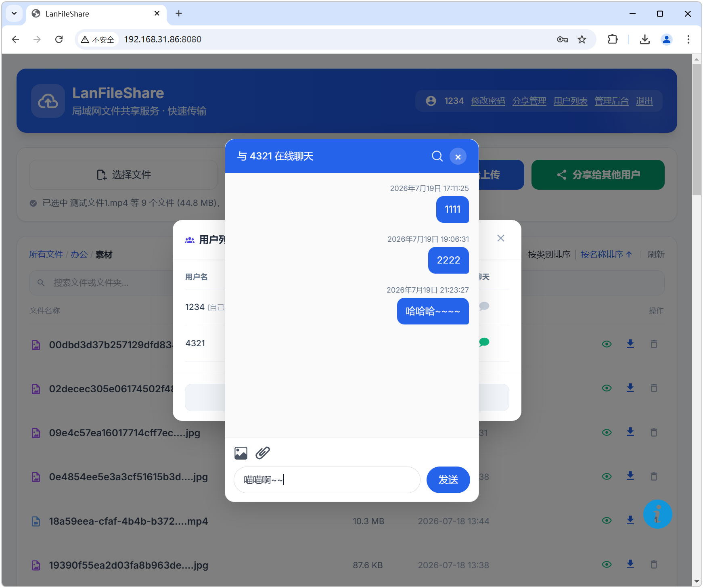
Task: Navigate to 办公 breadcrumb
Action: (x=79, y=255)
